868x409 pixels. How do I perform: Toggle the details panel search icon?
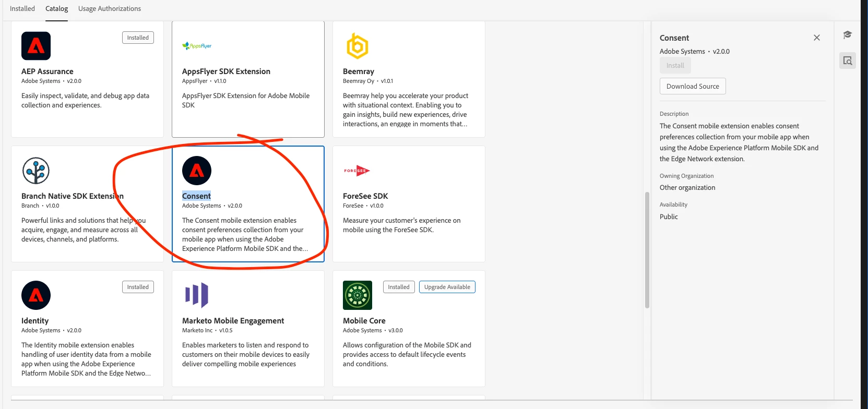[x=848, y=61]
